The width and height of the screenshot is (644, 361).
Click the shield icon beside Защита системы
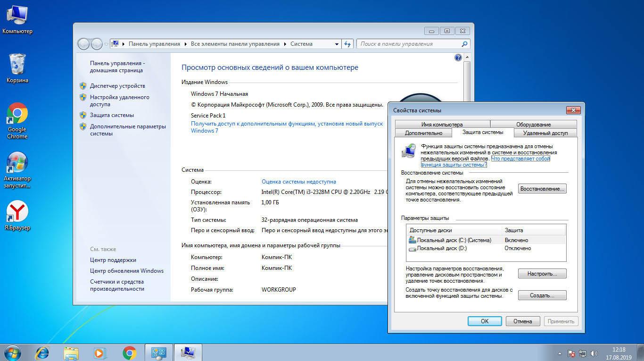click(x=83, y=115)
